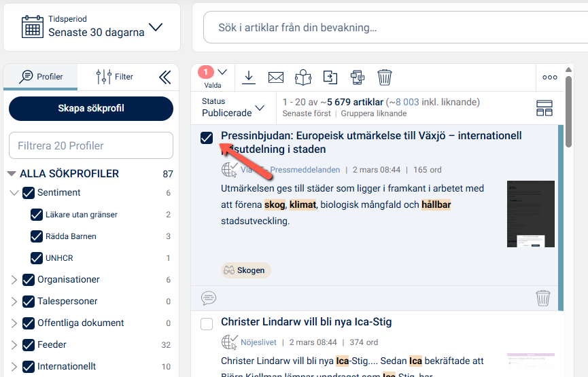Focus the article search field
Viewport: 588px width, 377px height.
click(x=396, y=27)
